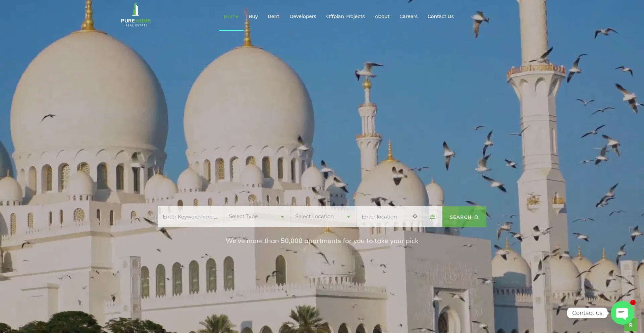Open the green chat widget bubble

(622, 313)
